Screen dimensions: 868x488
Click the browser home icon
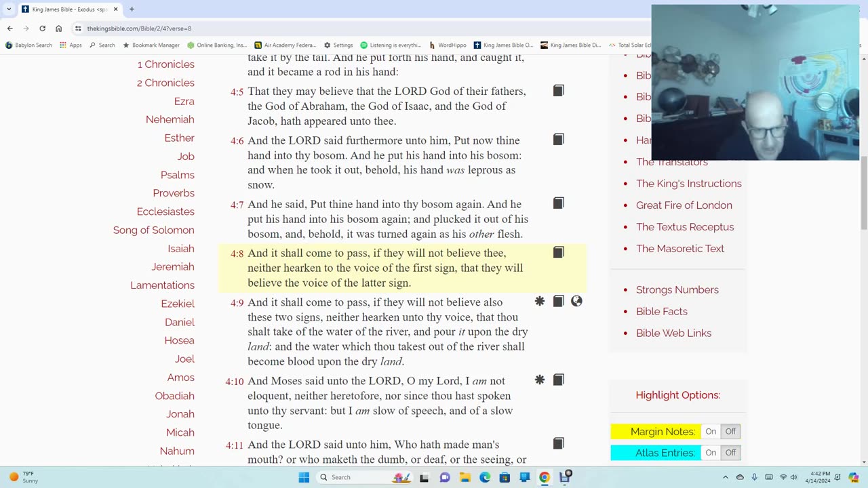tap(59, 28)
